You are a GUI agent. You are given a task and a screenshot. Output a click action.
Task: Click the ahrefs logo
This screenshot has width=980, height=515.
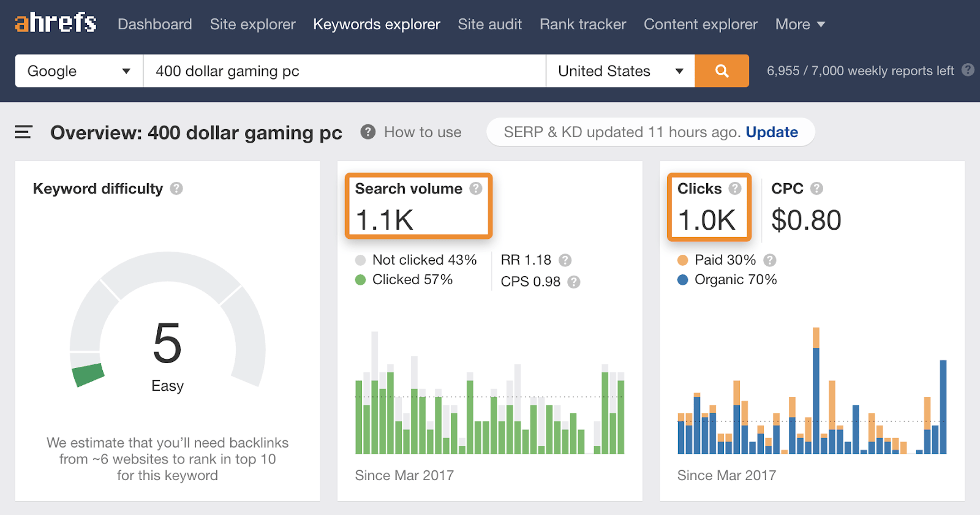[x=56, y=23]
